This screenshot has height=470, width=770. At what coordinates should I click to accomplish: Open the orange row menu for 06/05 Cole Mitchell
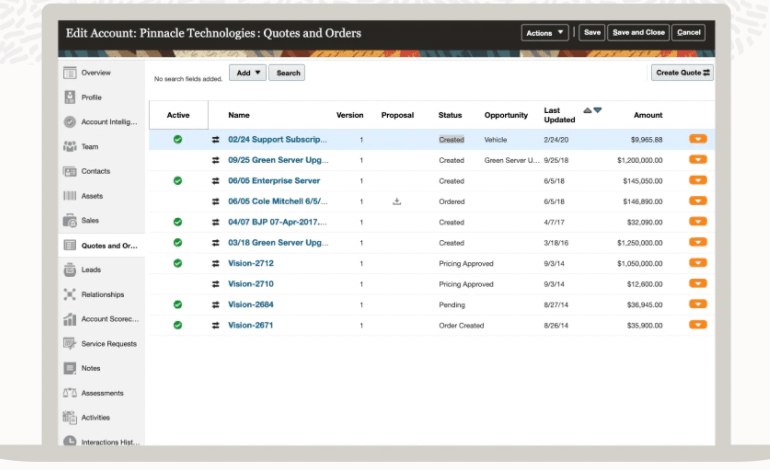point(698,201)
